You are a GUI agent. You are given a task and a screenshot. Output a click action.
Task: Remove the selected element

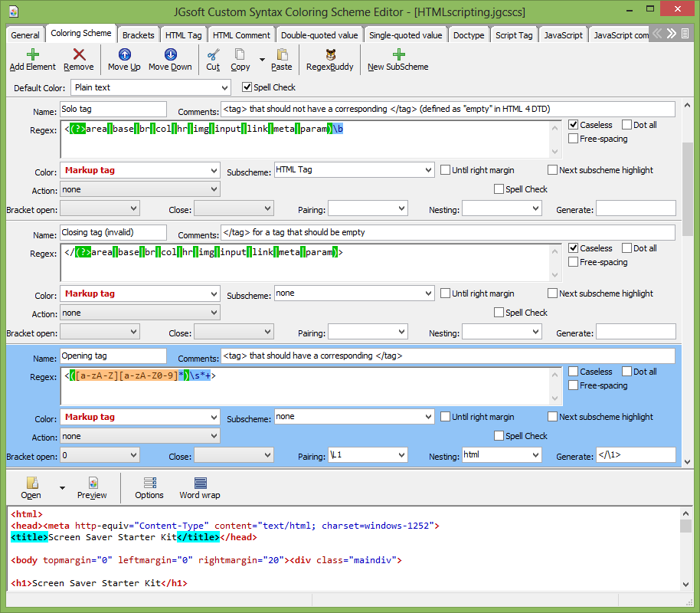(x=79, y=60)
